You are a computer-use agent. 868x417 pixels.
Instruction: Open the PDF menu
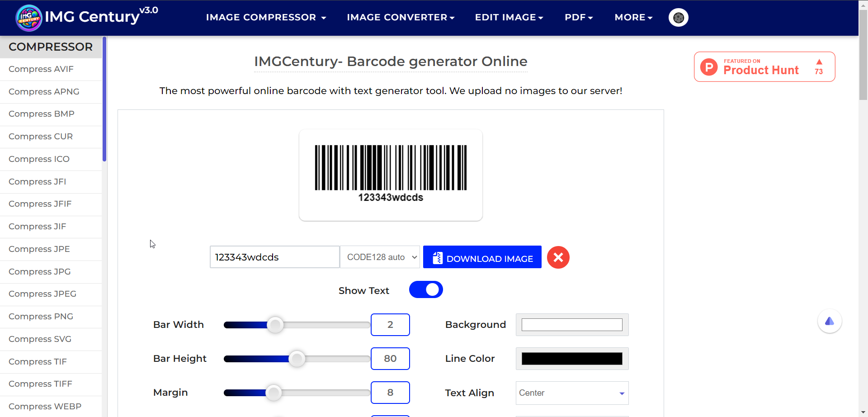[x=579, y=17]
